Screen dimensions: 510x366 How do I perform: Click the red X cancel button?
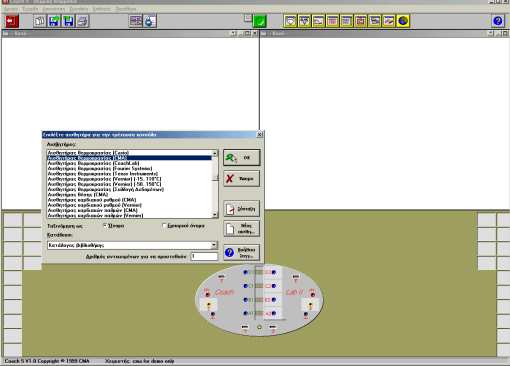pos(242,179)
